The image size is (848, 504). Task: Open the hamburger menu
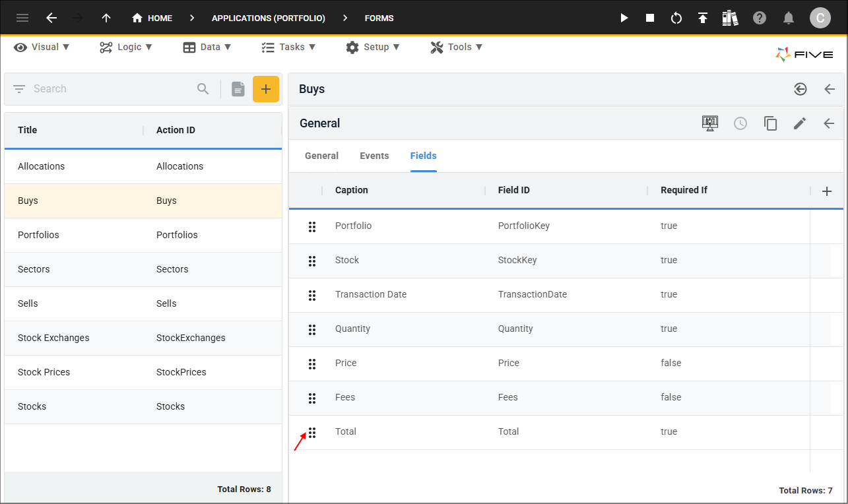click(22, 18)
